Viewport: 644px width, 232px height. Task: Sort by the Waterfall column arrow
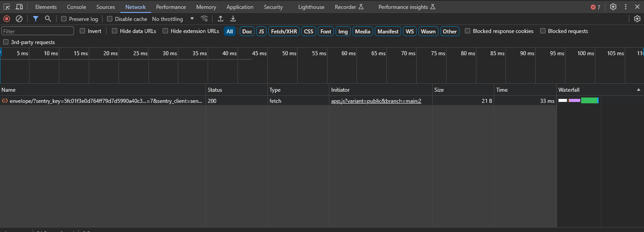(x=638, y=90)
